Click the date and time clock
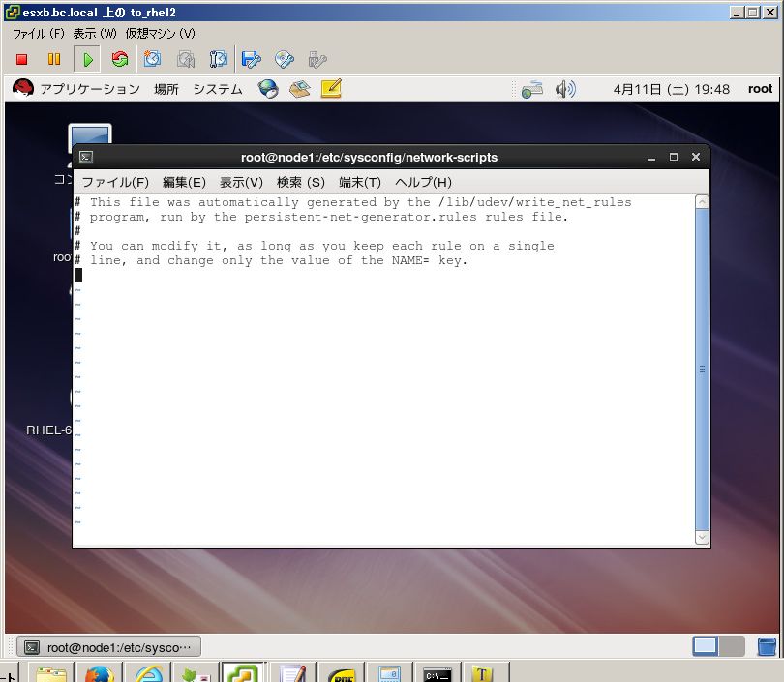This screenshot has width=784, height=682. click(x=671, y=89)
